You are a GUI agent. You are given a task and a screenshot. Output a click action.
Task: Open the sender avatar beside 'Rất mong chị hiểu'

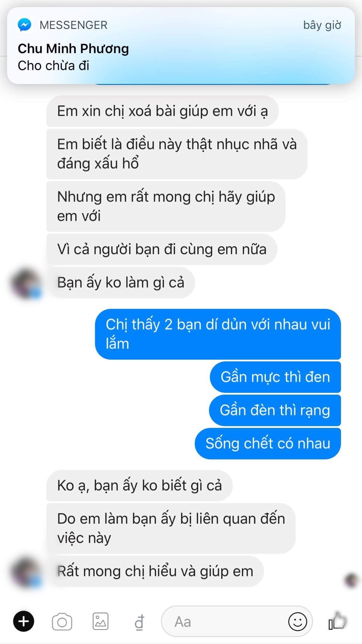coord(26,572)
